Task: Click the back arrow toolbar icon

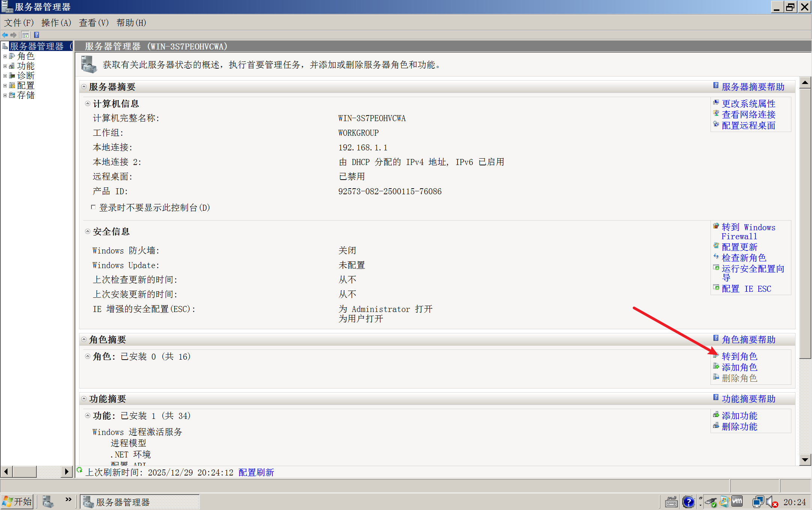Action: (x=5, y=35)
